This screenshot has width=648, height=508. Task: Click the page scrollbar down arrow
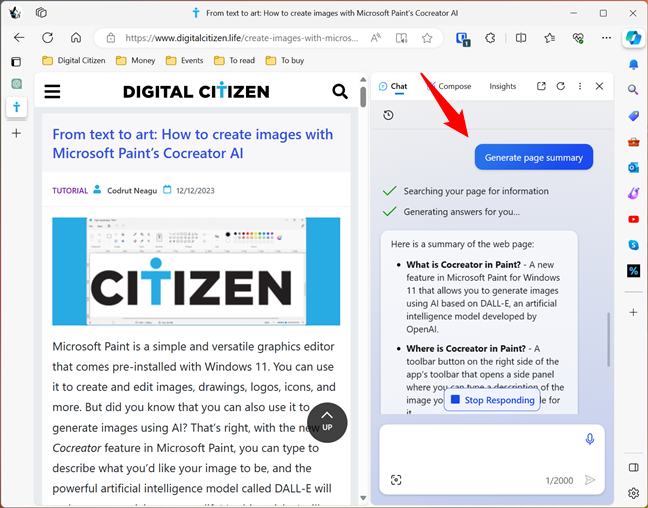363,498
